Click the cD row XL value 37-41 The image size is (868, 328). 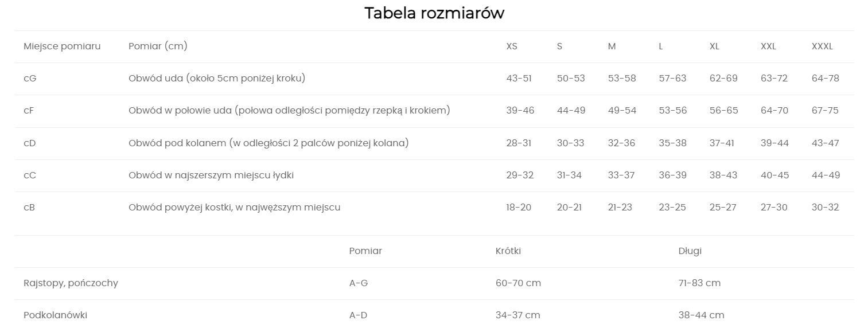tap(722, 143)
